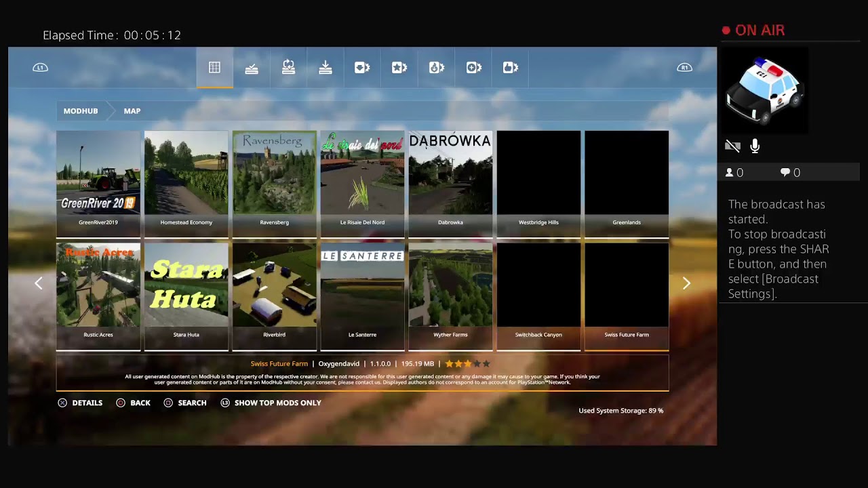
Task: Select the grid overview tab icon
Action: coord(214,68)
